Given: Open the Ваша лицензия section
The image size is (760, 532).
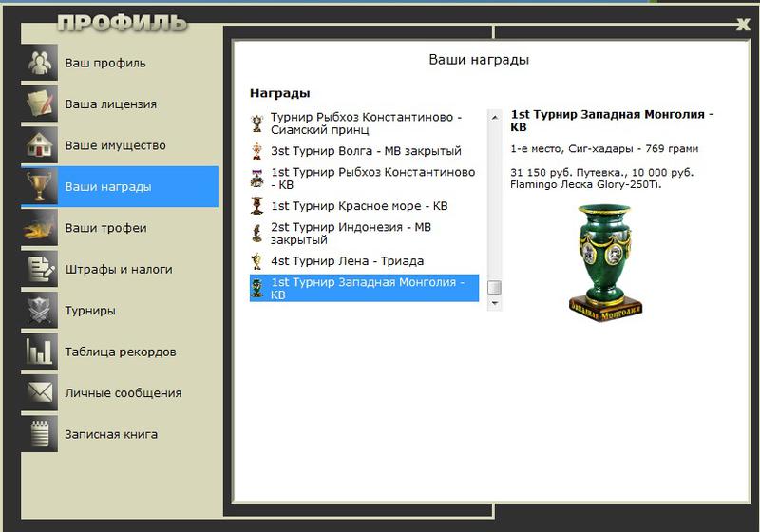Looking at the screenshot, I should 120,104.
